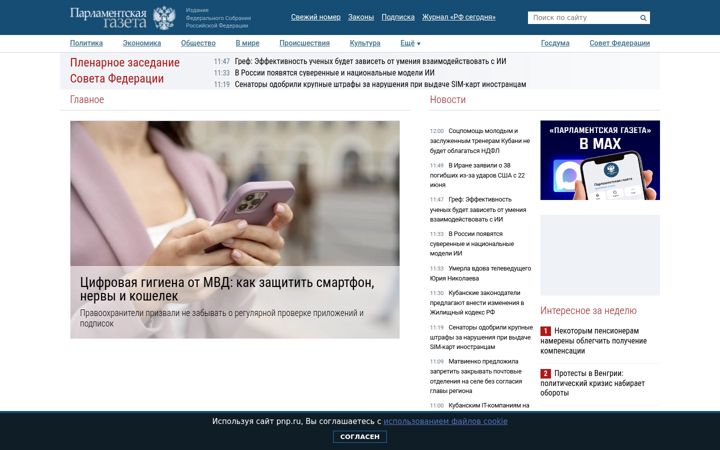
Task: Open sidebar news В России появятся суверенные
Action: click(x=472, y=243)
